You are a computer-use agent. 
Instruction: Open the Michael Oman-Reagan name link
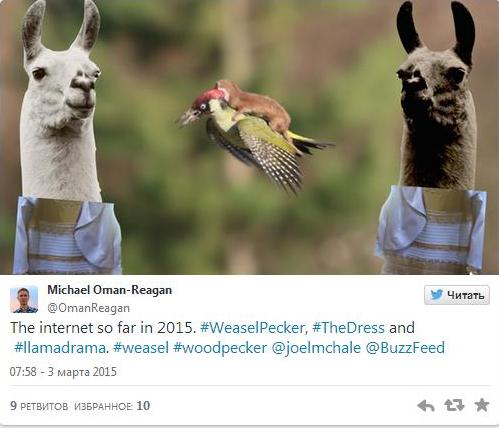[x=110, y=290]
